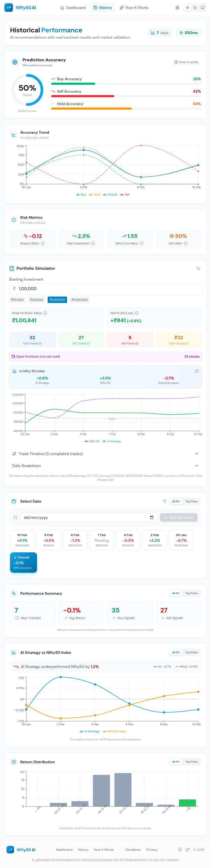
Task: Select the ₹50,000 investment preset
Action: [x=37, y=300]
